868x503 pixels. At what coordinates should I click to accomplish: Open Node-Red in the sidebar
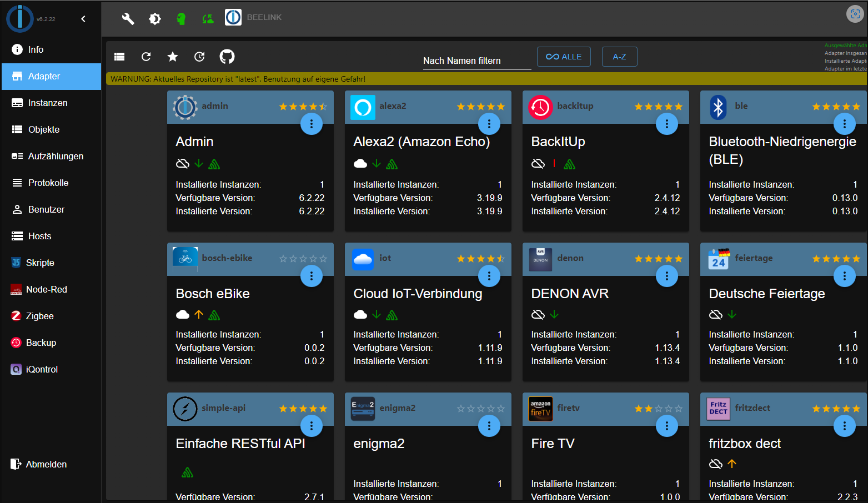click(51, 289)
